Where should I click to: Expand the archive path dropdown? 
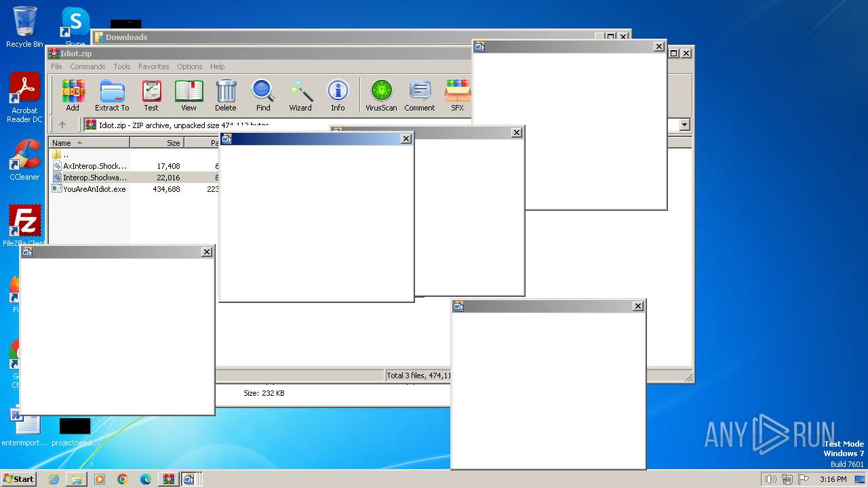(684, 125)
